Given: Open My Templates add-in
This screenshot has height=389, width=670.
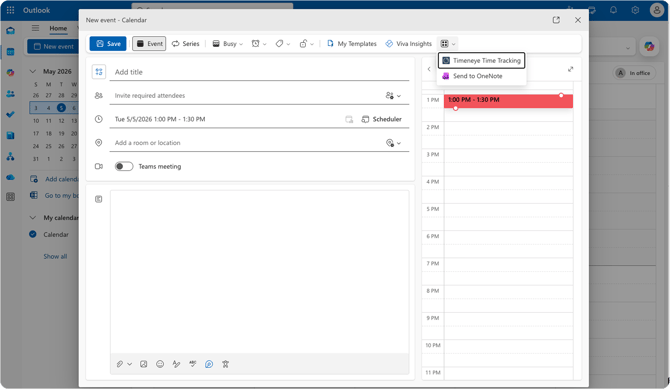Looking at the screenshot, I should pyautogui.click(x=352, y=44).
